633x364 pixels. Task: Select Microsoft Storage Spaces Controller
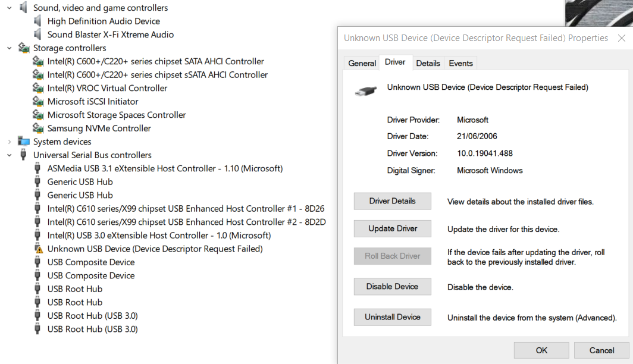[x=116, y=115]
